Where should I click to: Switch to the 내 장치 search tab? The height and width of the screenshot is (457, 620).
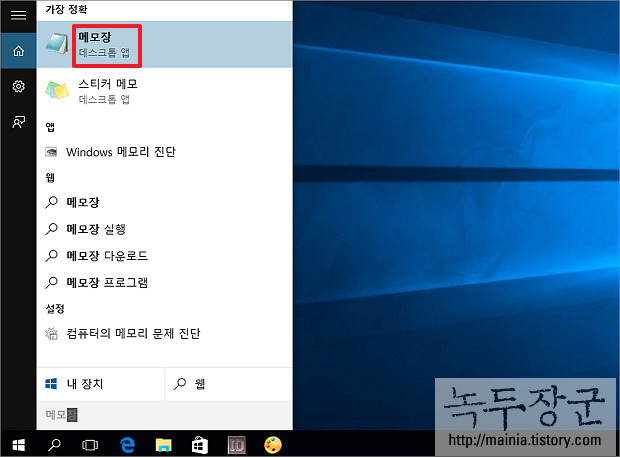(100, 384)
